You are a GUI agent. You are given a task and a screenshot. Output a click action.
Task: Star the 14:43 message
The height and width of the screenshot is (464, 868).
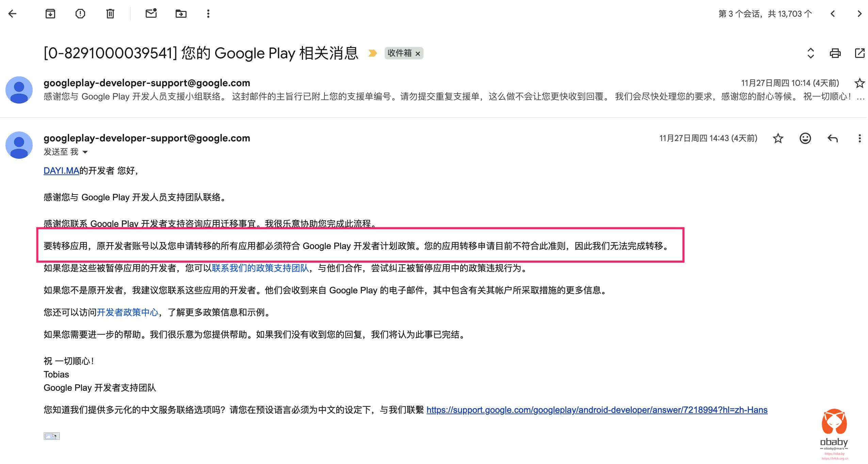tap(778, 138)
